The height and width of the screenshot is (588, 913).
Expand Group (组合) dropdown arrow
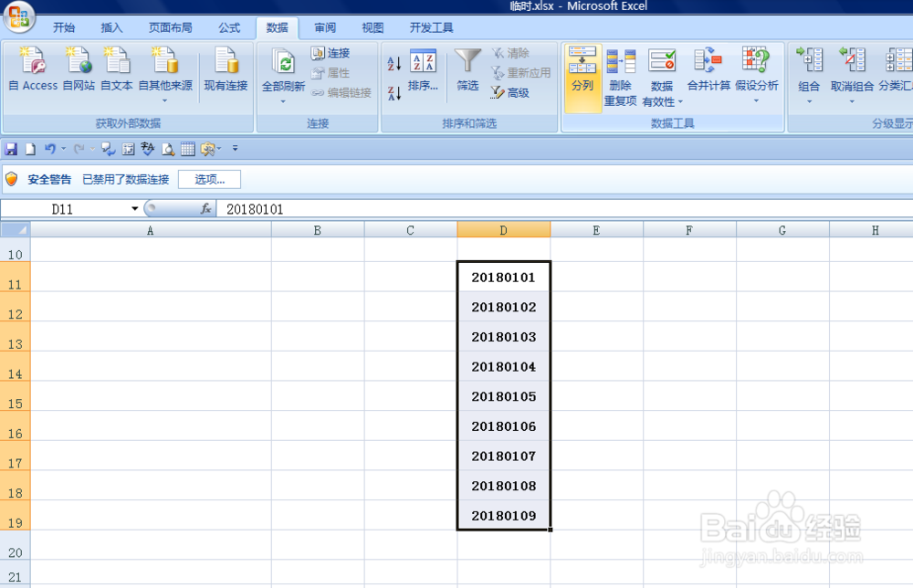pos(809,102)
